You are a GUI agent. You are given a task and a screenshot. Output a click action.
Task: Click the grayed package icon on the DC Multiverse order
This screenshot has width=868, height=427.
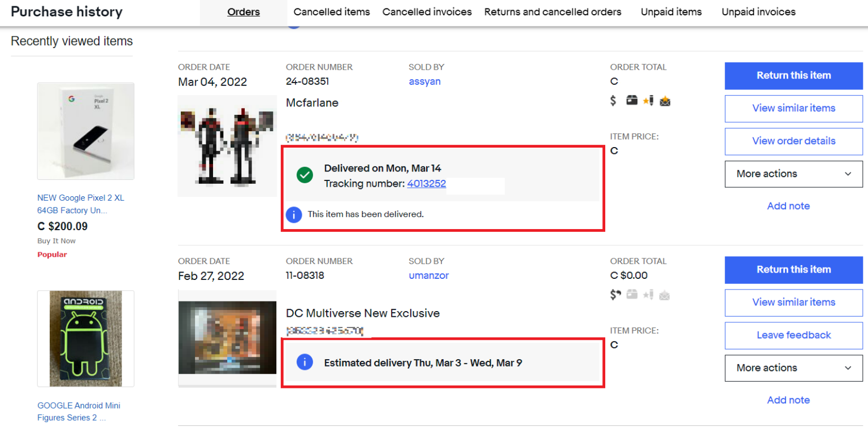pos(632,295)
